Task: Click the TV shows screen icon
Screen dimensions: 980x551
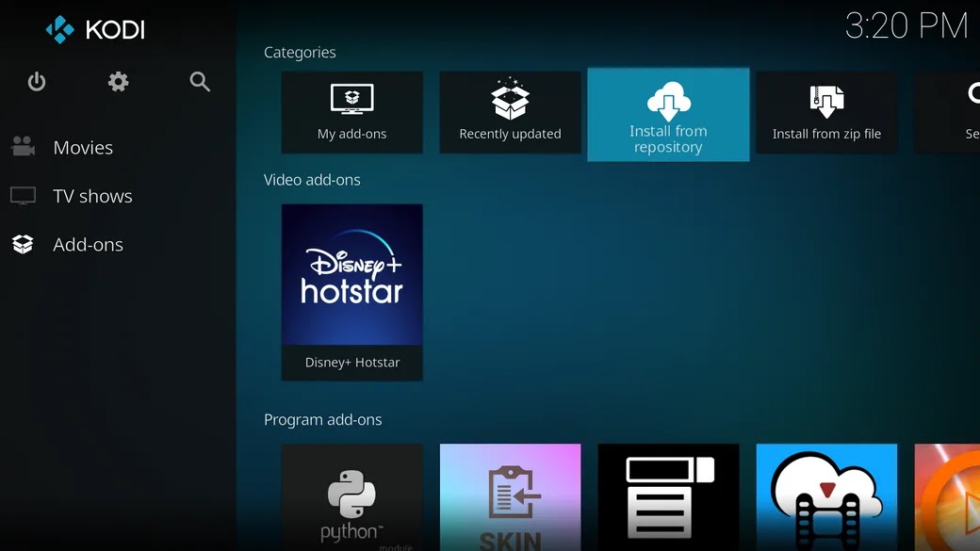Action: click(24, 196)
